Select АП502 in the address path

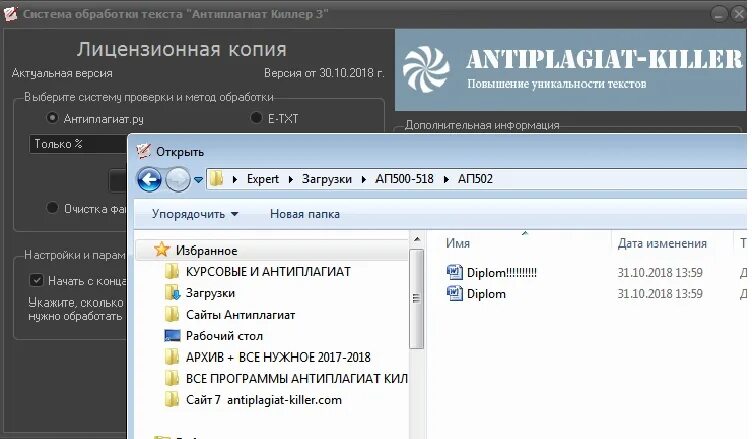click(475, 179)
